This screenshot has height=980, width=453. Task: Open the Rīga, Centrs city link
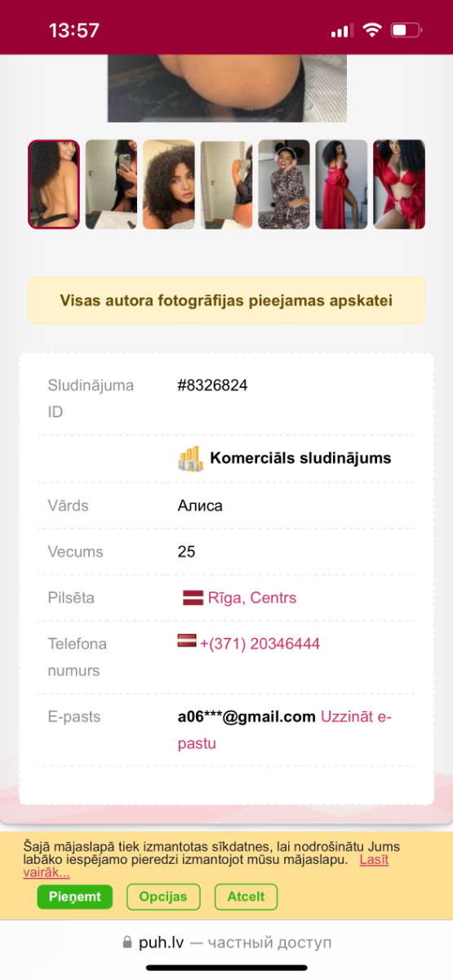click(251, 598)
